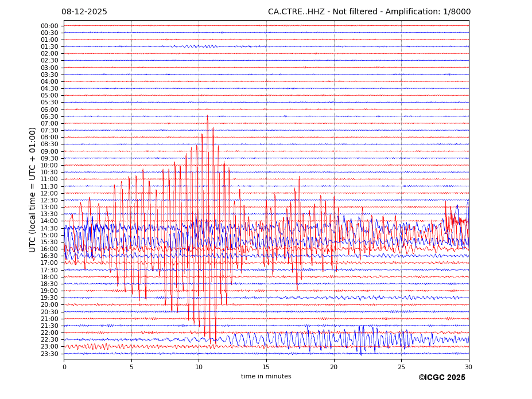Click the 14:30 time row label
Viewport: 532px width, 399px height.
49,228
